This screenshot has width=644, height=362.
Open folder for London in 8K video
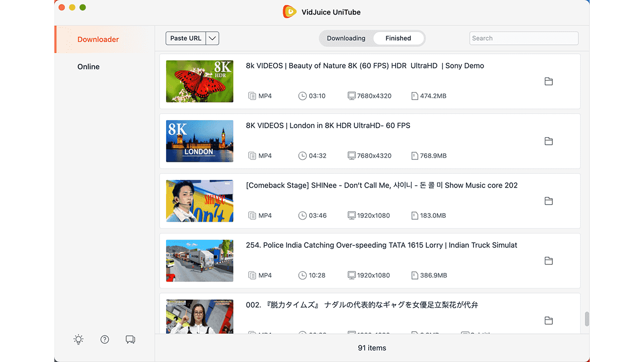pos(548,141)
